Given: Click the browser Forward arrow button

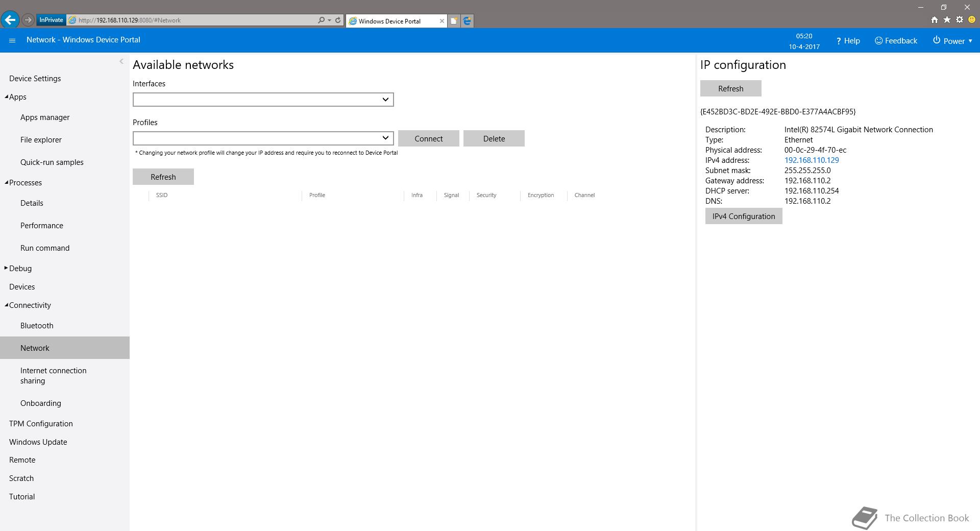Looking at the screenshot, I should 28,20.
